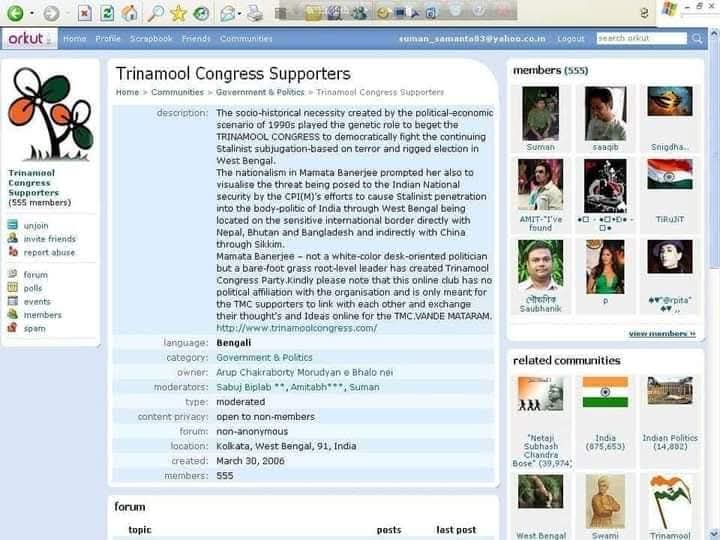Open member TiRuJiT flag thumbnail
This screenshot has width=720, height=540.
pos(670,174)
